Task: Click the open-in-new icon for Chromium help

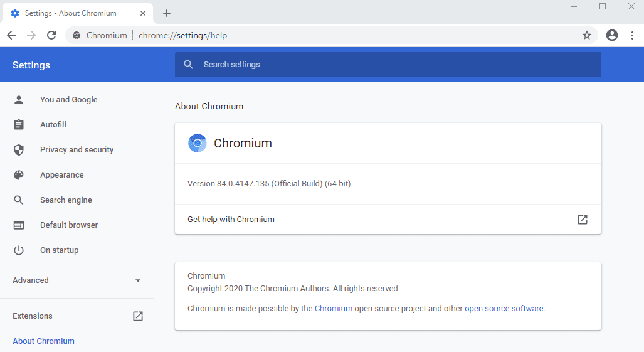Action: [x=583, y=220]
